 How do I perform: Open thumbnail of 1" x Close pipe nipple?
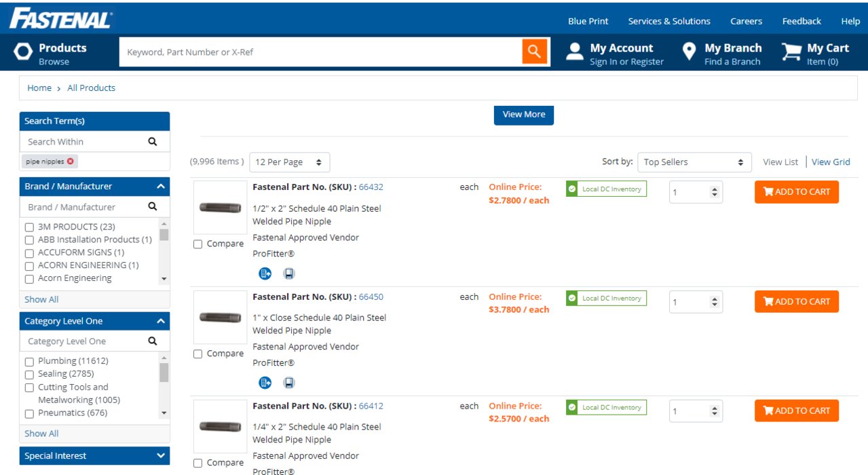pos(220,317)
